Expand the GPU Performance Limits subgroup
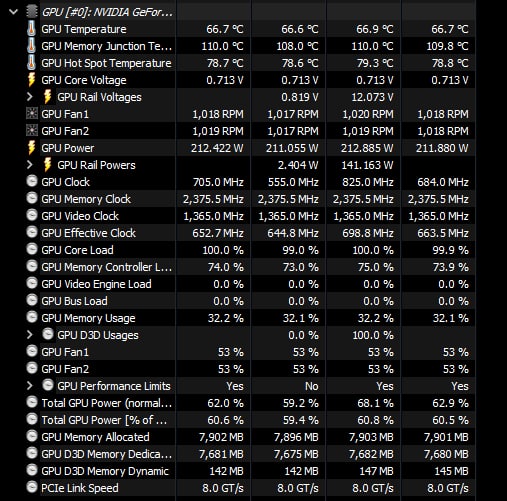Viewport: 507px width, 501px height. tap(30, 386)
